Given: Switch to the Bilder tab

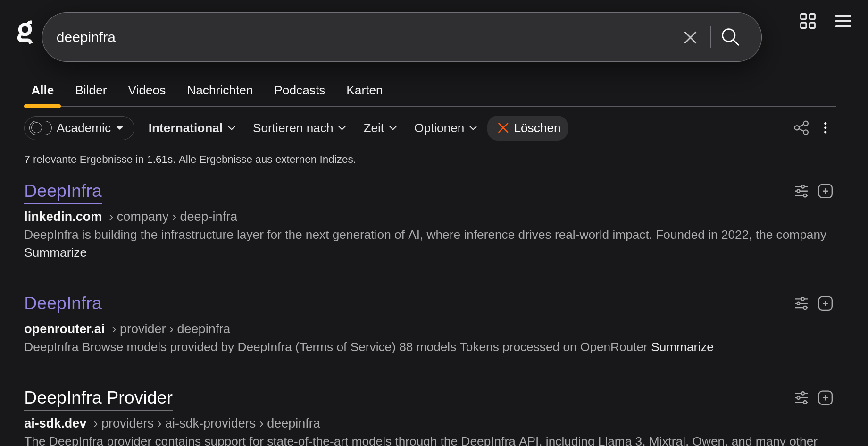Looking at the screenshot, I should (x=91, y=90).
